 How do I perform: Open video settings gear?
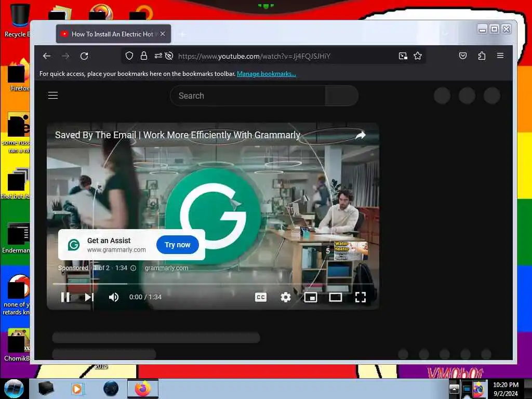(x=286, y=297)
